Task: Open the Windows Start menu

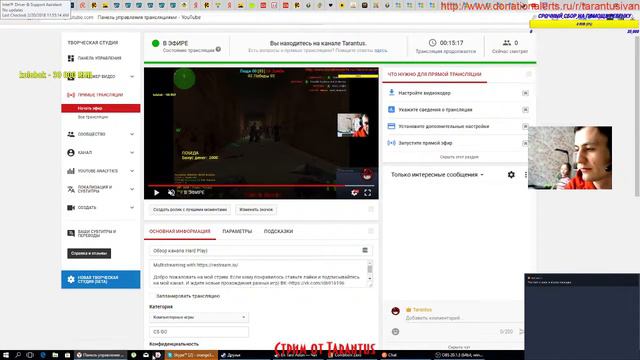Action: pyautogui.click(x=6, y=355)
